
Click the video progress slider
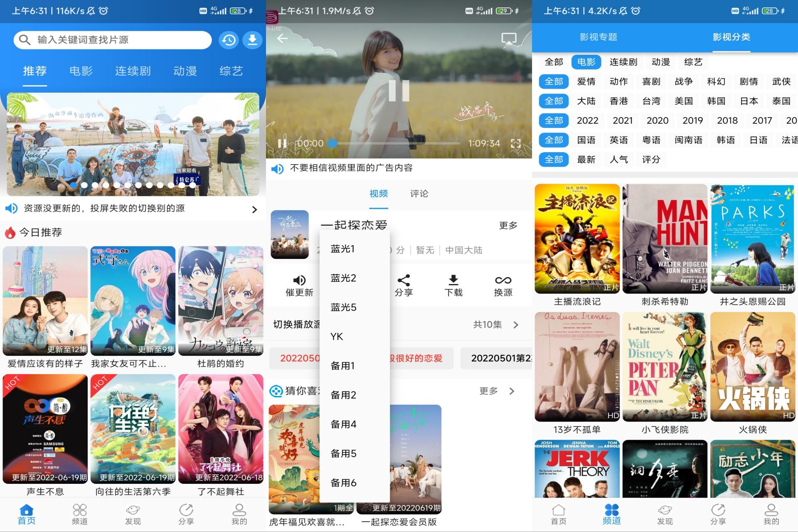[331, 143]
